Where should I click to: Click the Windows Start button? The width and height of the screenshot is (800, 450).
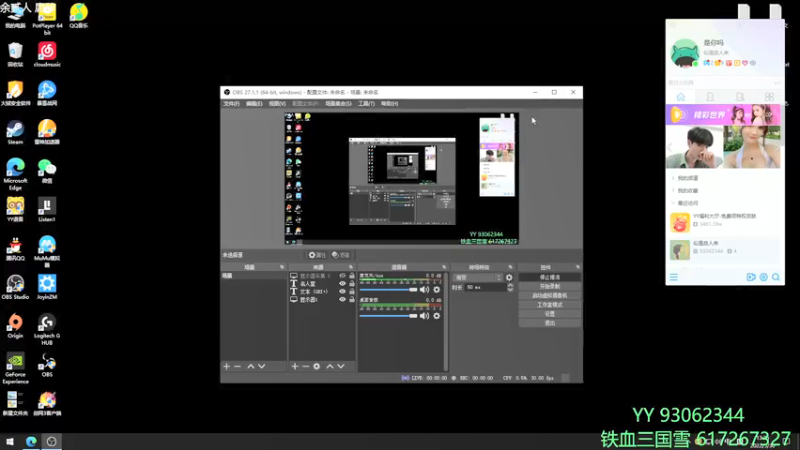point(10,441)
